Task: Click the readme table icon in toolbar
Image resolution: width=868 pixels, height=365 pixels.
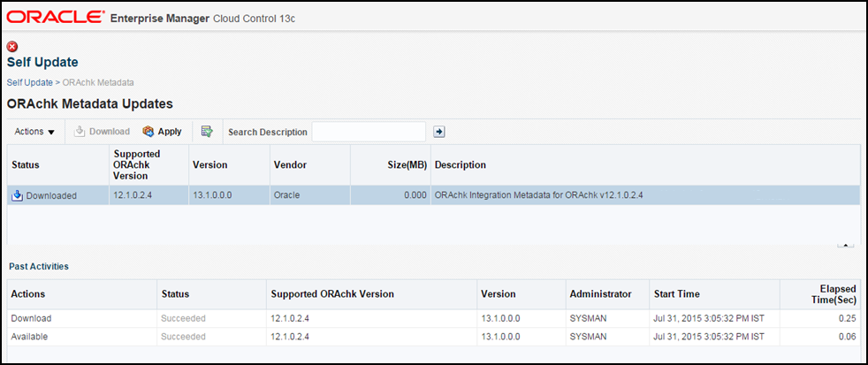Action: 207,132
